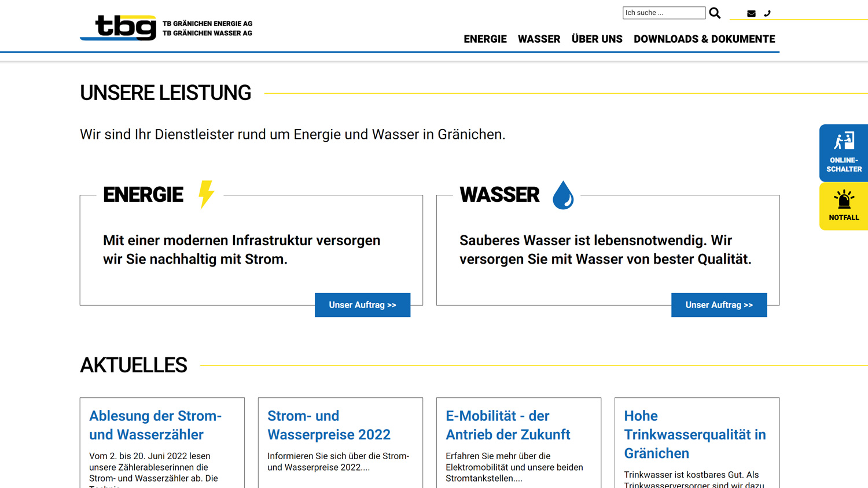Click the 'UNSERE LEISTUNG' heading
This screenshot has width=868, height=488.
tap(165, 93)
